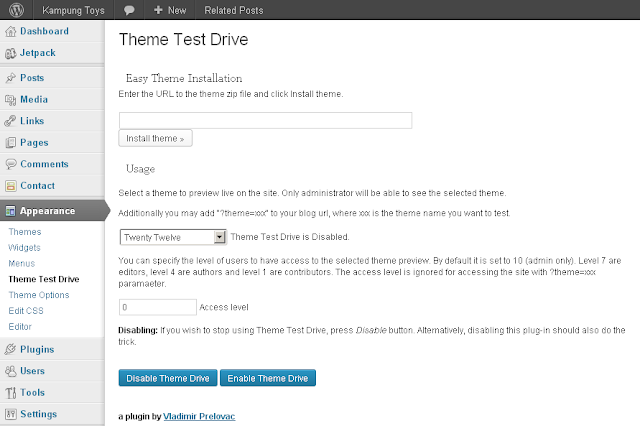Open the Media menu label

[x=34, y=99]
